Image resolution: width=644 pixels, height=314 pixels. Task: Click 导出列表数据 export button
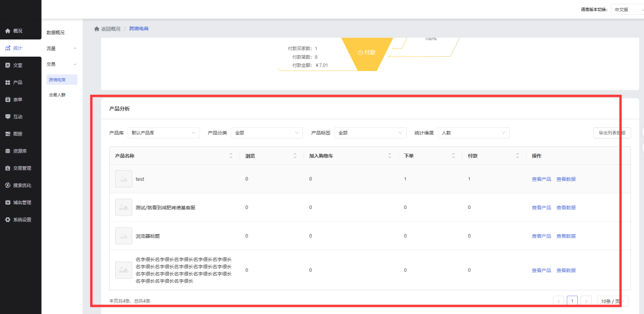click(x=612, y=133)
